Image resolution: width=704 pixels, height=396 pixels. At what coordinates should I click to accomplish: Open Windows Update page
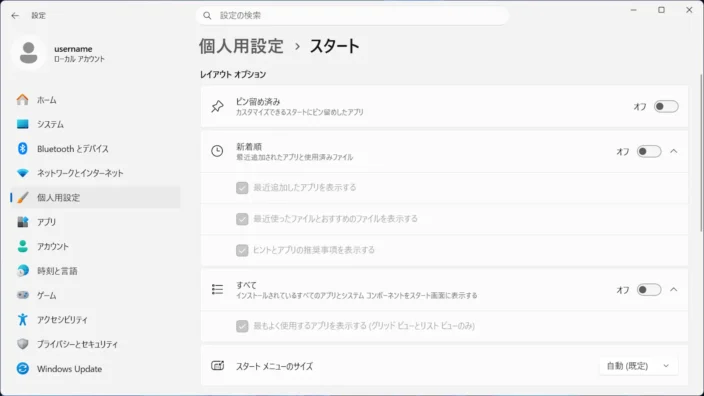[95, 369]
